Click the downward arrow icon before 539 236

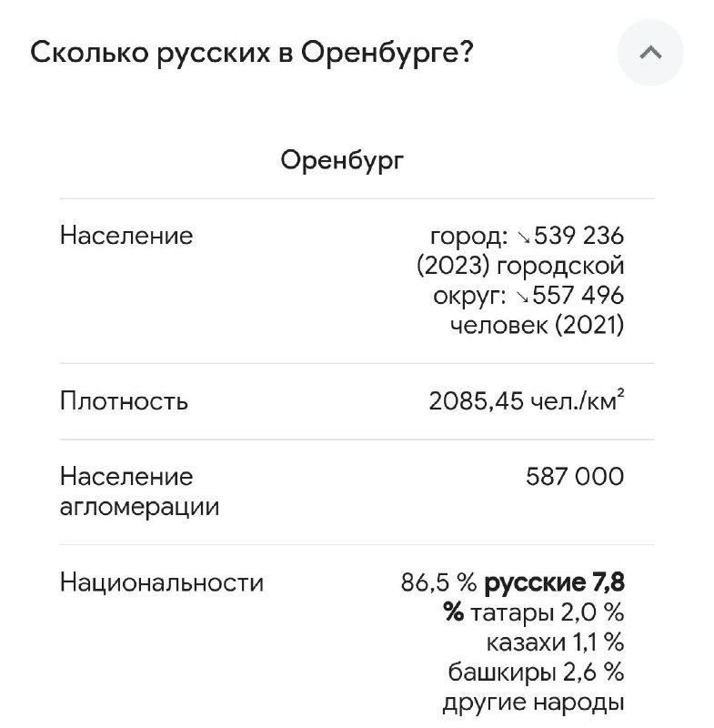click(524, 238)
